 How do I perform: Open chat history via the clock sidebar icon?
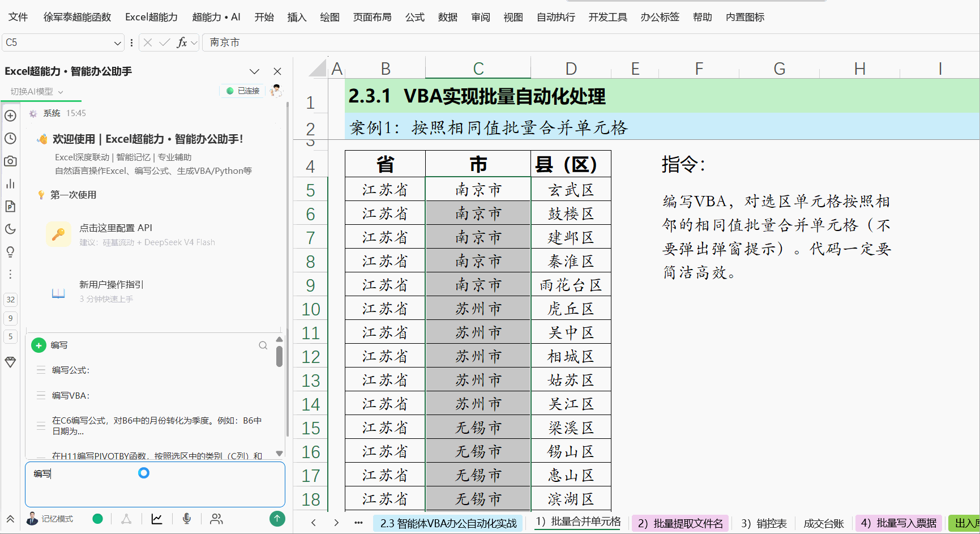click(x=10, y=138)
